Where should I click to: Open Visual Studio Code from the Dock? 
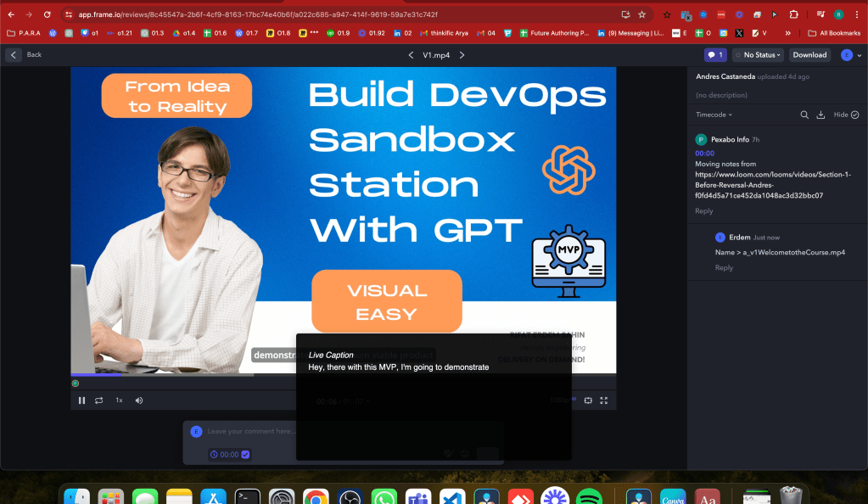[452, 497]
